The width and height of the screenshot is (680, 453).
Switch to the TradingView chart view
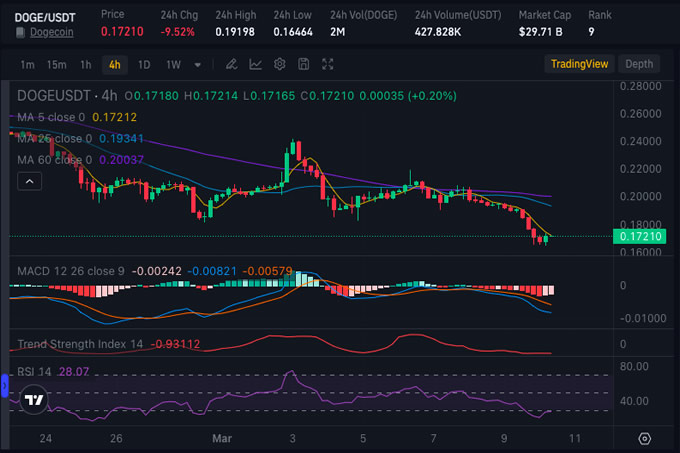click(579, 64)
